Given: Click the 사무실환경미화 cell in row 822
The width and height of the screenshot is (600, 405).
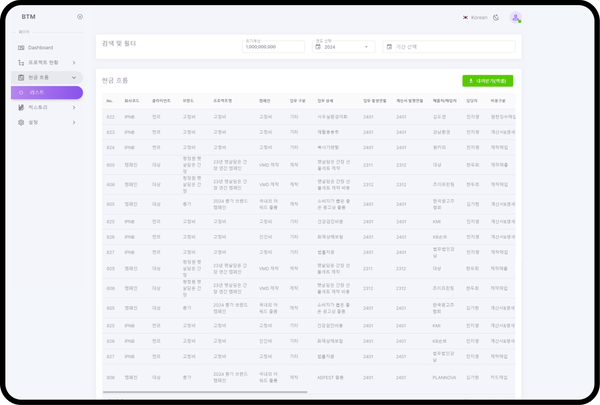Looking at the screenshot, I should pyautogui.click(x=332, y=117).
